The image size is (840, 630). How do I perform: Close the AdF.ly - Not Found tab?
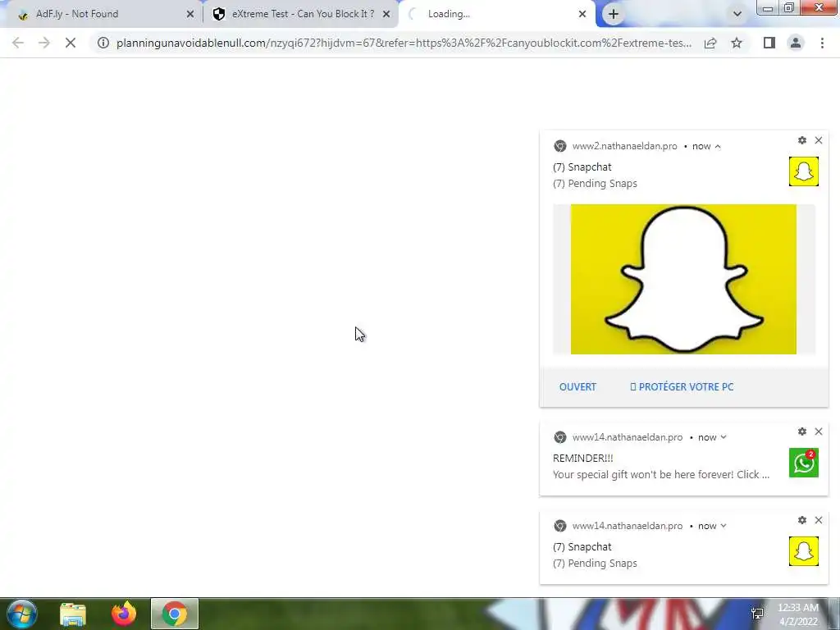click(190, 15)
